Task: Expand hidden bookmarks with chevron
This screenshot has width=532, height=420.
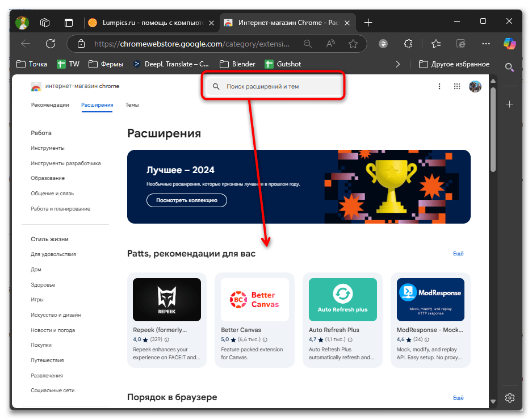Action: (x=397, y=64)
